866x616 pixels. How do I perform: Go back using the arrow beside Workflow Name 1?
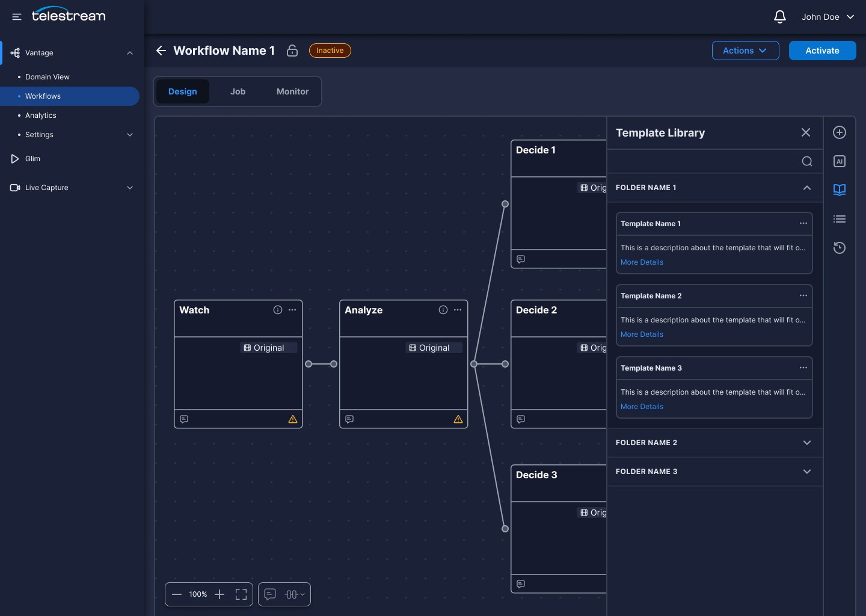click(x=161, y=51)
